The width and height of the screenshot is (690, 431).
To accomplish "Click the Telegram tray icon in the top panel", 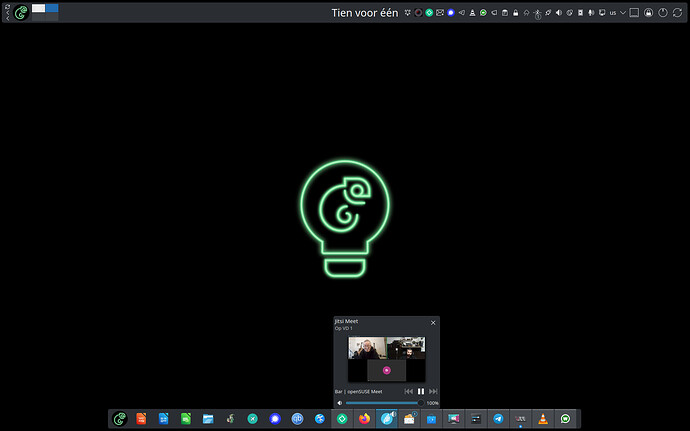I will coord(462,13).
